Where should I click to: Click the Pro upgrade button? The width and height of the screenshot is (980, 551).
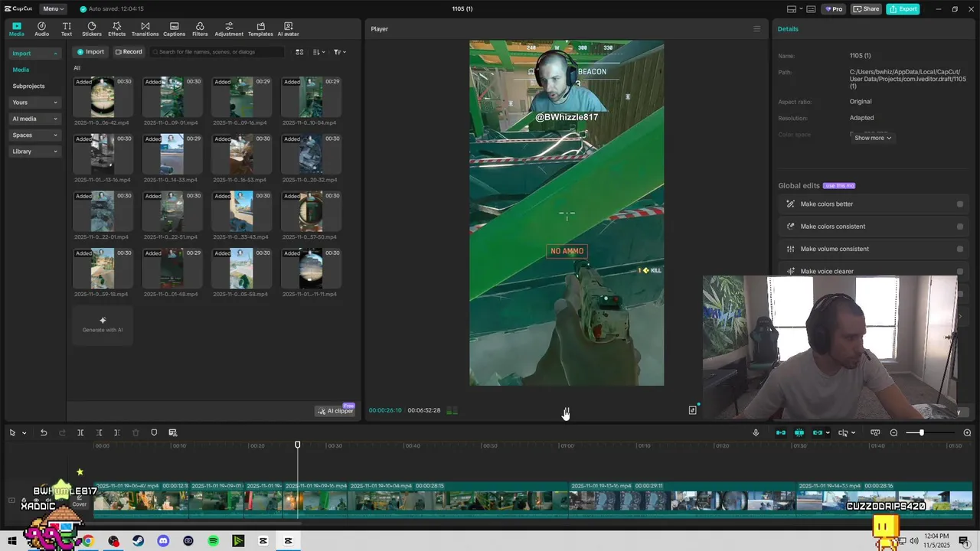click(833, 9)
